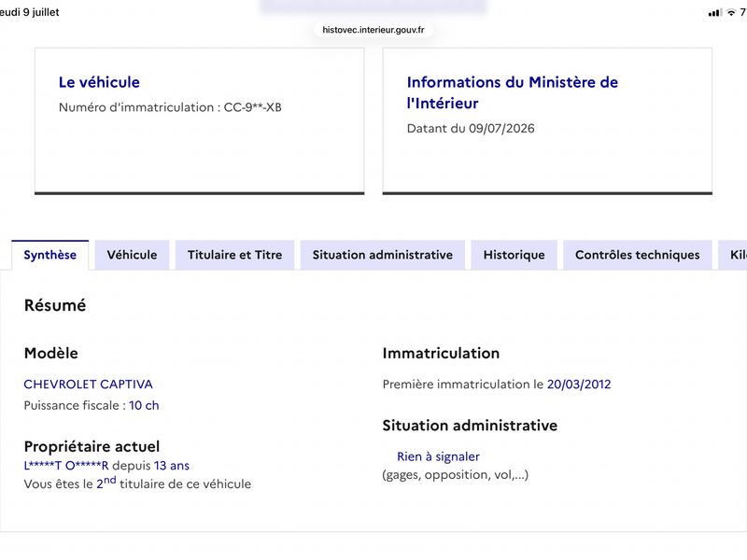Tap the cellular signal bars icon

pyautogui.click(x=714, y=13)
